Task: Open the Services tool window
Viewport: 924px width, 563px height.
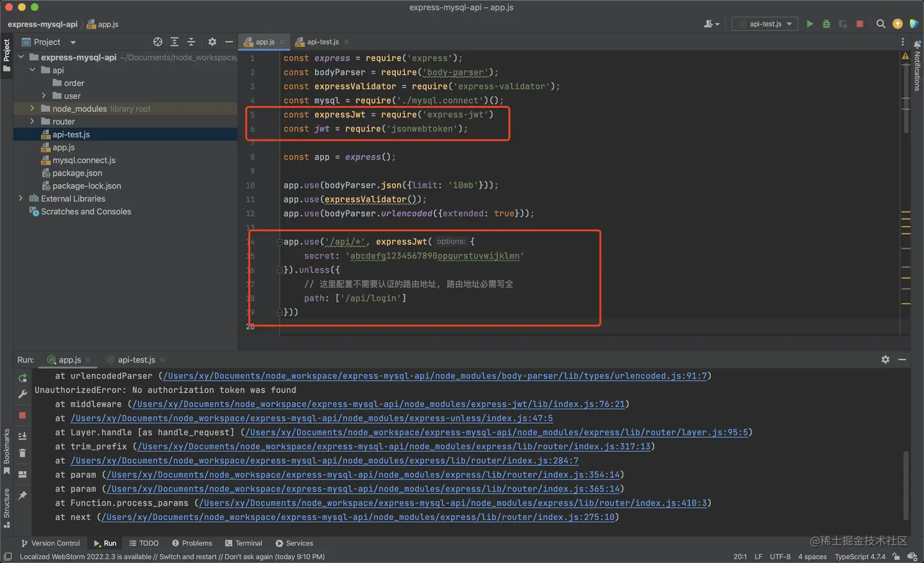Action: (x=294, y=543)
